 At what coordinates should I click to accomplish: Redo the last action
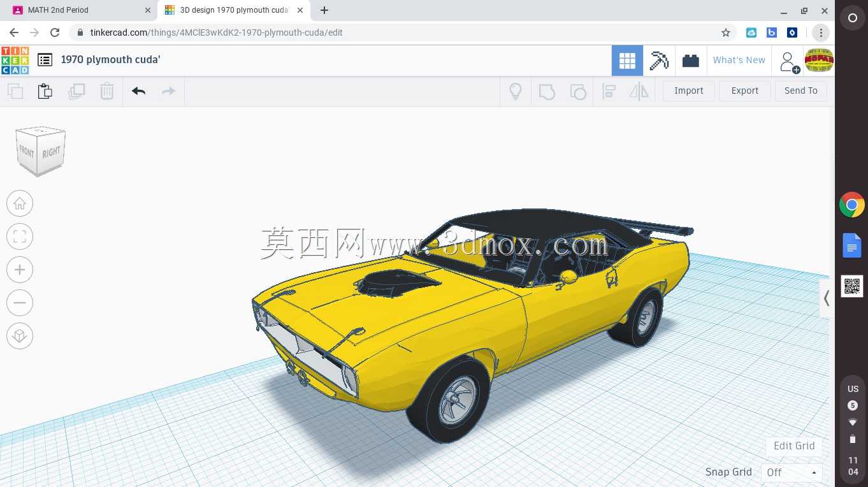point(168,91)
